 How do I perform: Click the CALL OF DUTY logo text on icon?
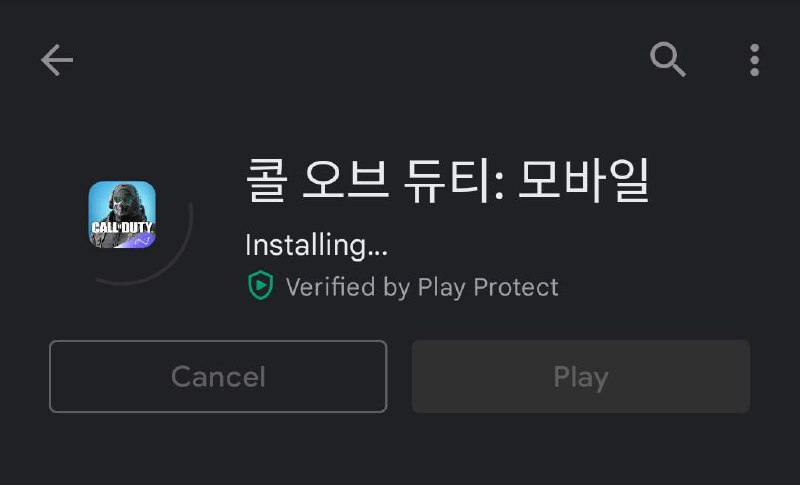pyautogui.click(x=122, y=227)
